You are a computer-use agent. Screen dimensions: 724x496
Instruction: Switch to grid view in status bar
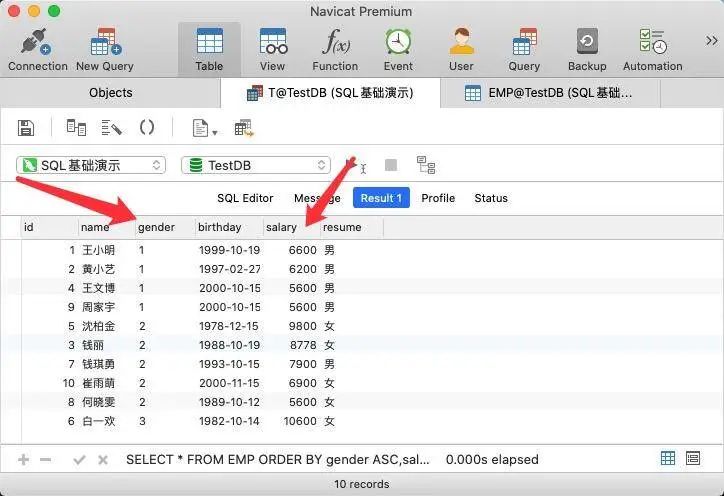click(668, 459)
